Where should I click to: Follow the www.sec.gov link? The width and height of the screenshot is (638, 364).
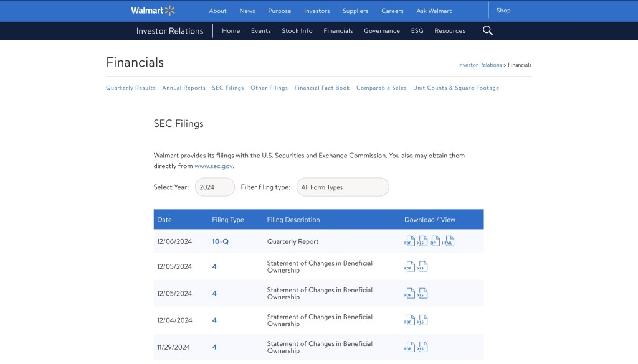(x=214, y=167)
